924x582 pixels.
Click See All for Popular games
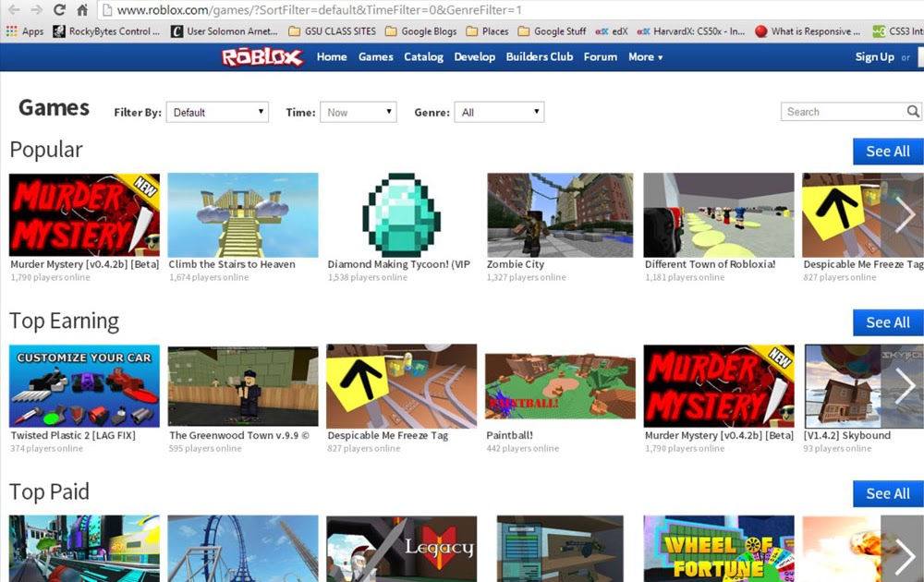(x=888, y=152)
